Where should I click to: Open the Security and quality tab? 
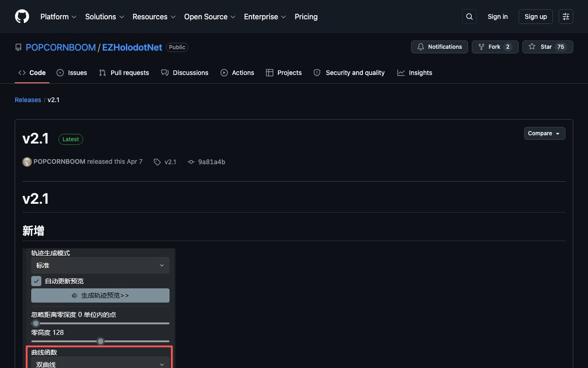[x=349, y=73]
